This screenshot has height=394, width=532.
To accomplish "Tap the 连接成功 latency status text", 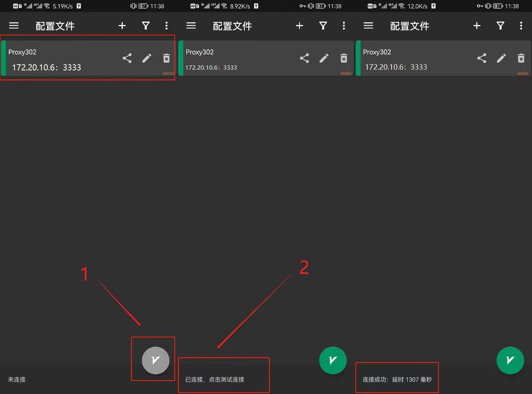I will (x=397, y=379).
